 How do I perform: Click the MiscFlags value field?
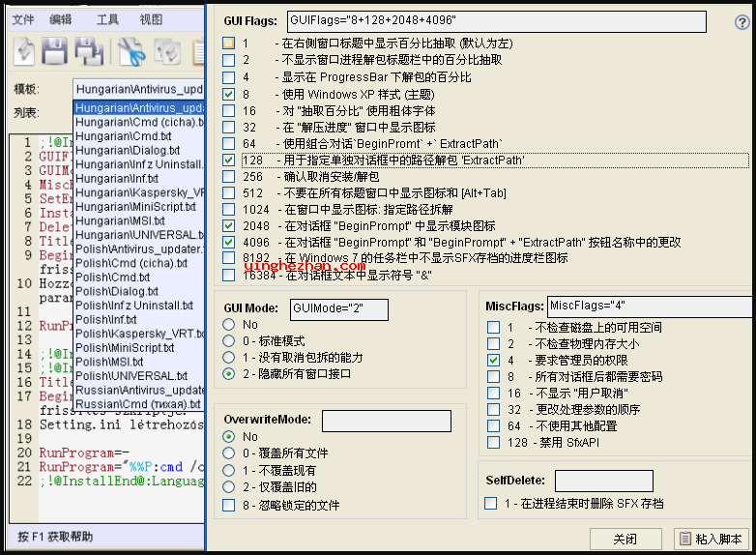click(x=650, y=307)
